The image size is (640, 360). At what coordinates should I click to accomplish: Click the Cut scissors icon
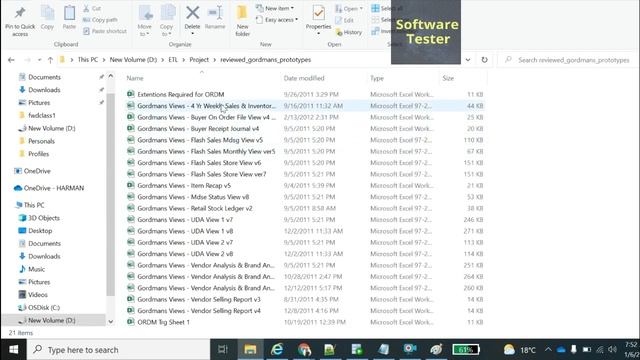pos(87,8)
